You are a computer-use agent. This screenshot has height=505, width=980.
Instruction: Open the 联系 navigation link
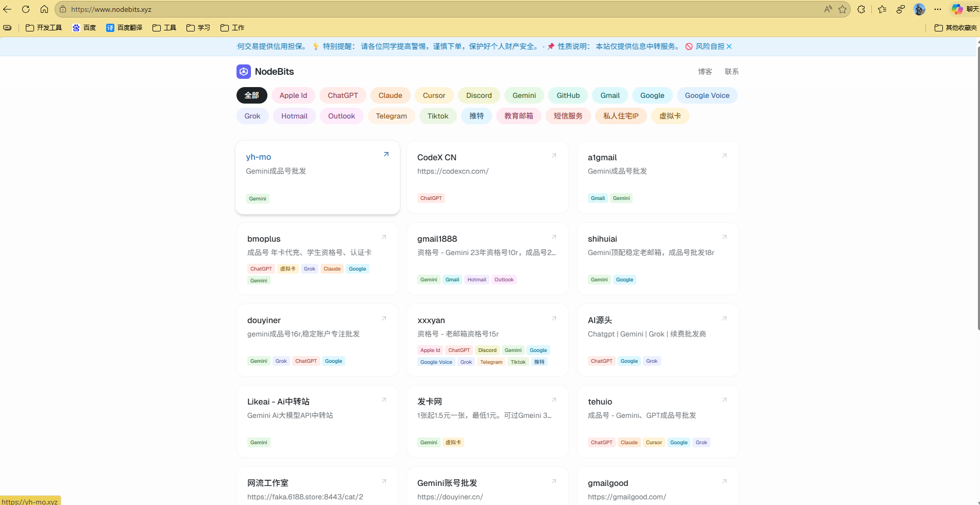[732, 72]
